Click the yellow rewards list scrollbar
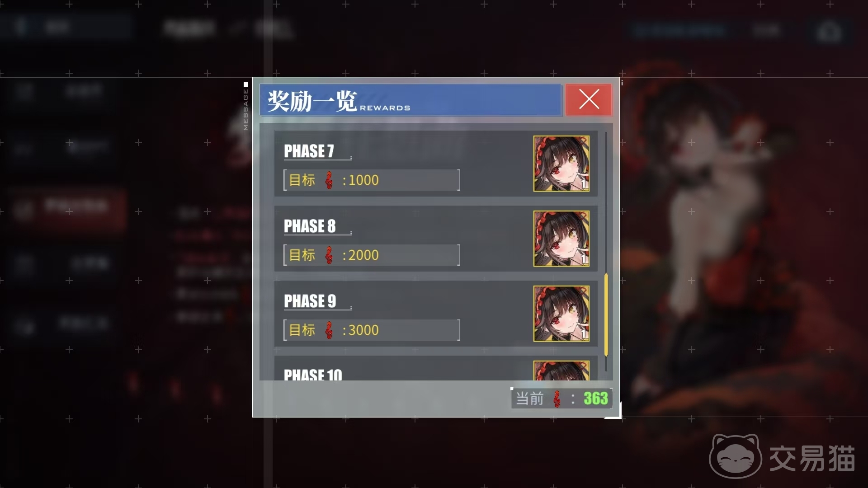Image resolution: width=868 pixels, height=488 pixels. pos(606,314)
